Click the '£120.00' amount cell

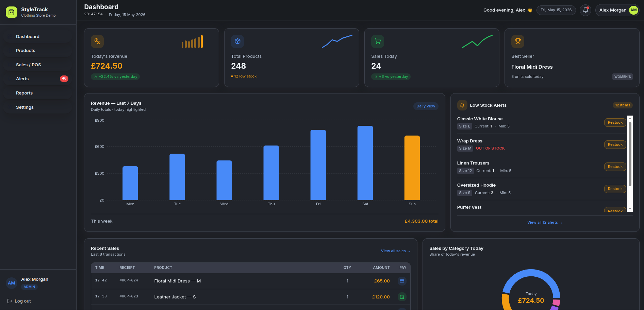(381, 297)
